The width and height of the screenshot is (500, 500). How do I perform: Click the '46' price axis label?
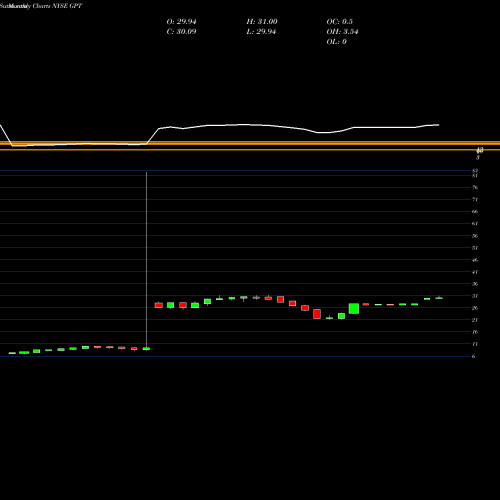click(x=475, y=260)
